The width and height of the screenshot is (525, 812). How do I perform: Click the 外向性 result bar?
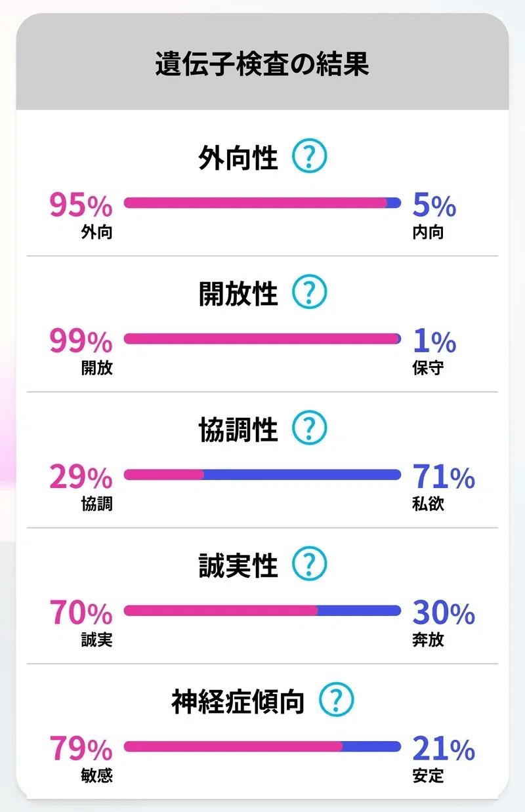point(262,203)
